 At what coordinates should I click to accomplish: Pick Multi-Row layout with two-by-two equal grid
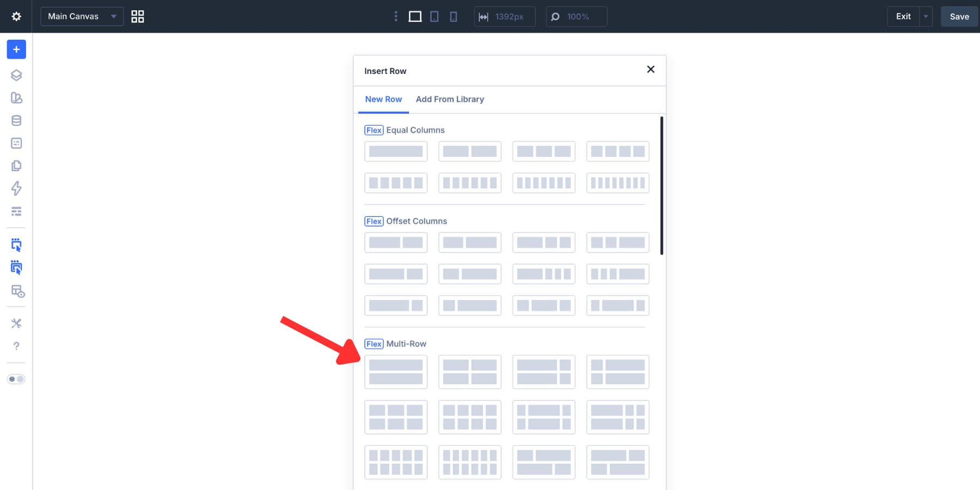point(470,372)
